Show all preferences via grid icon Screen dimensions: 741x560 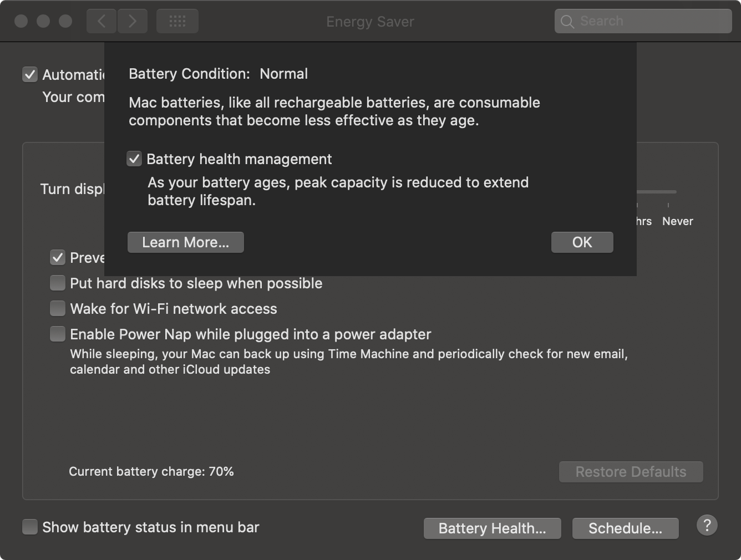[177, 22]
